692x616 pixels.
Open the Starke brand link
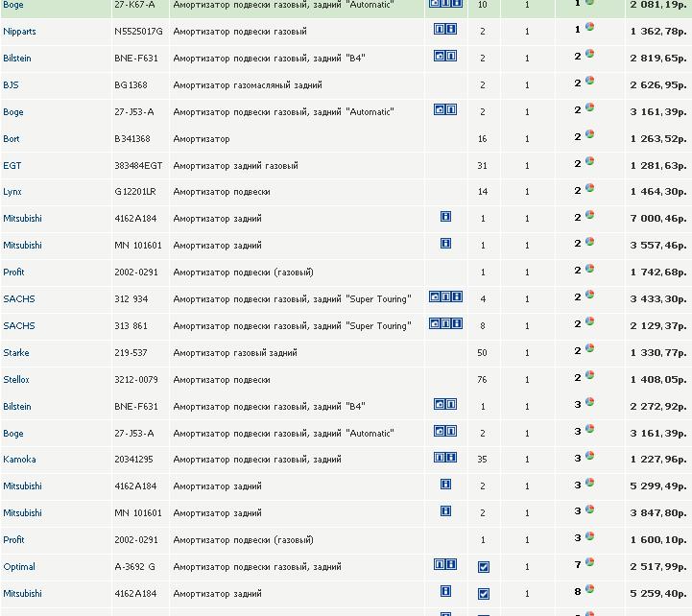point(16,352)
